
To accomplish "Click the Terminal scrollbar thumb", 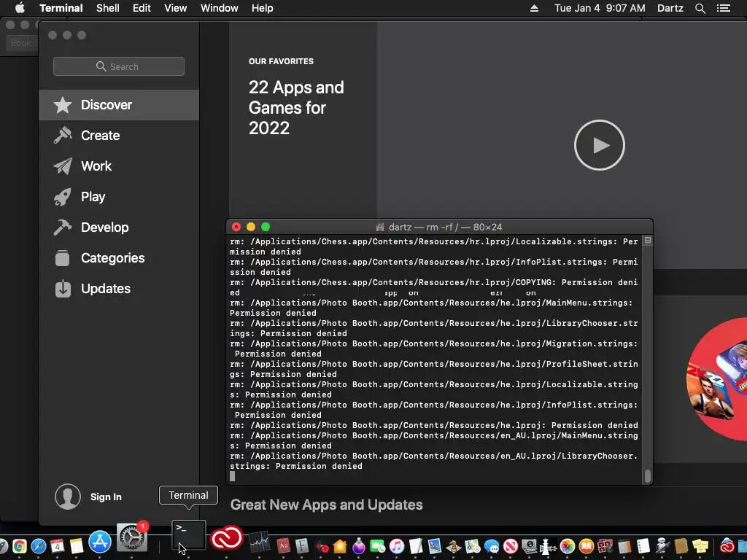I will click(x=648, y=476).
